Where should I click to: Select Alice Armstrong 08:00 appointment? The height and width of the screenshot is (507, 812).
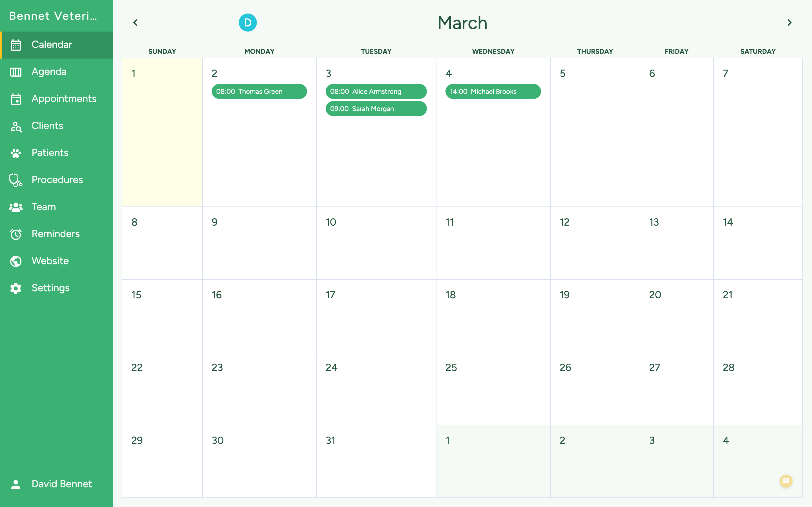coord(376,92)
